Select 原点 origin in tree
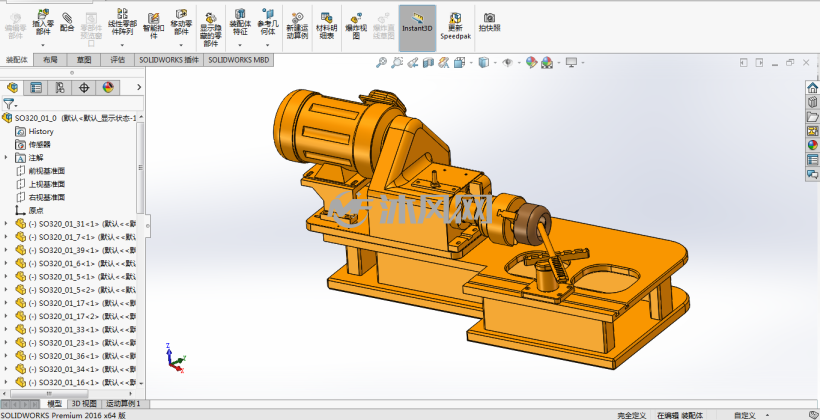 click(x=36, y=210)
